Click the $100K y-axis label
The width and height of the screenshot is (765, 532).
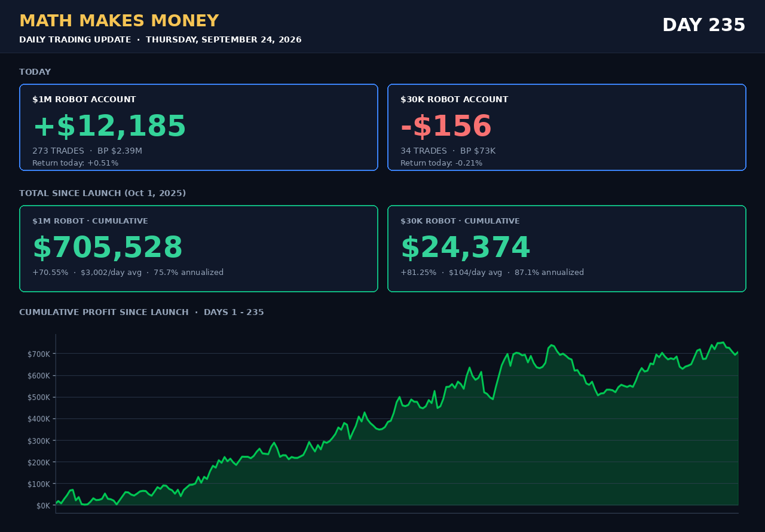(x=39, y=484)
